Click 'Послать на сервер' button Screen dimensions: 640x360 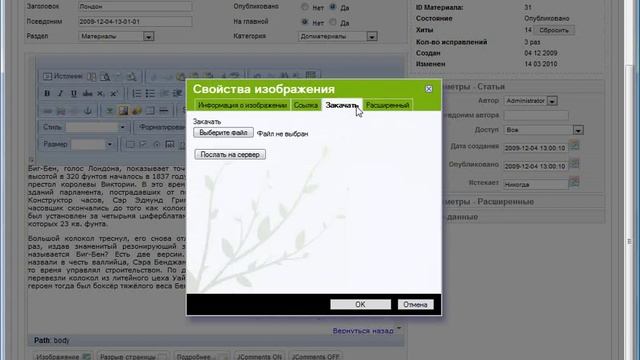[230, 155]
